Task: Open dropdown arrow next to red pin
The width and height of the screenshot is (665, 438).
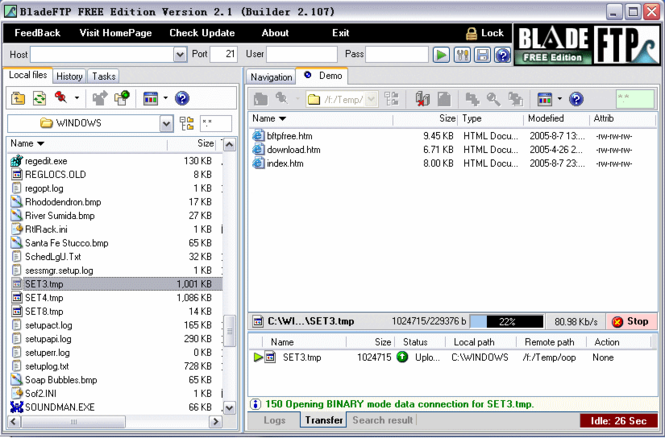Action: pyautogui.click(x=77, y=98)
